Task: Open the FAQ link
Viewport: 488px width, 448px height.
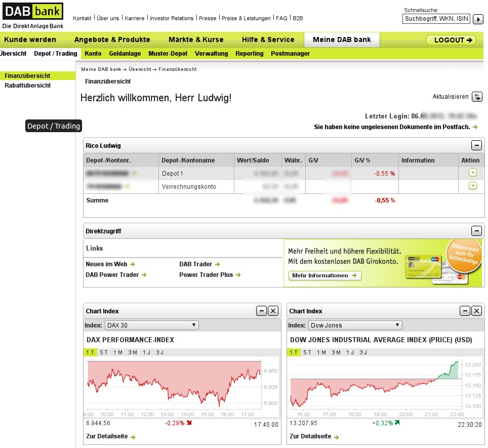Action: coord(281,18)
